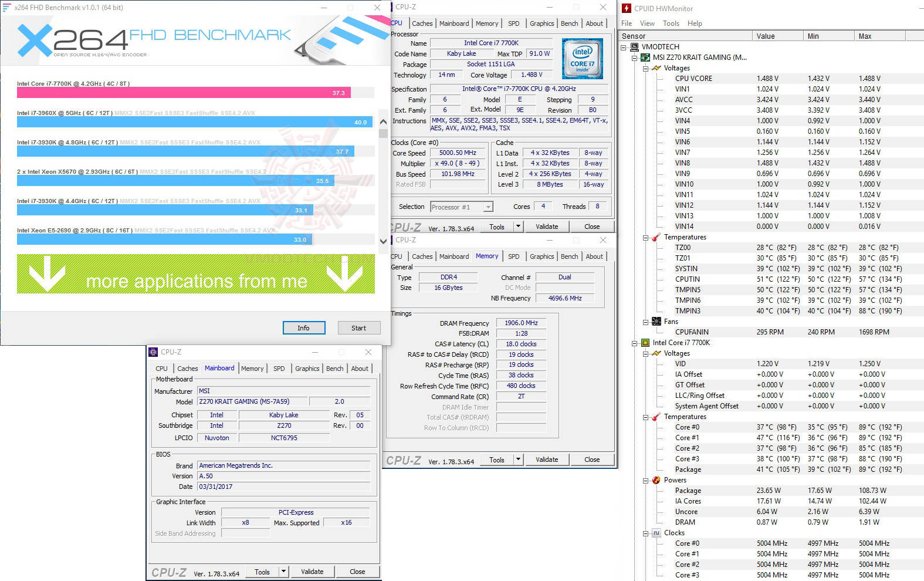Click the Fans icon in HWMonitor tree
Viewport: 924px width, 581px height.
[656, 322]
